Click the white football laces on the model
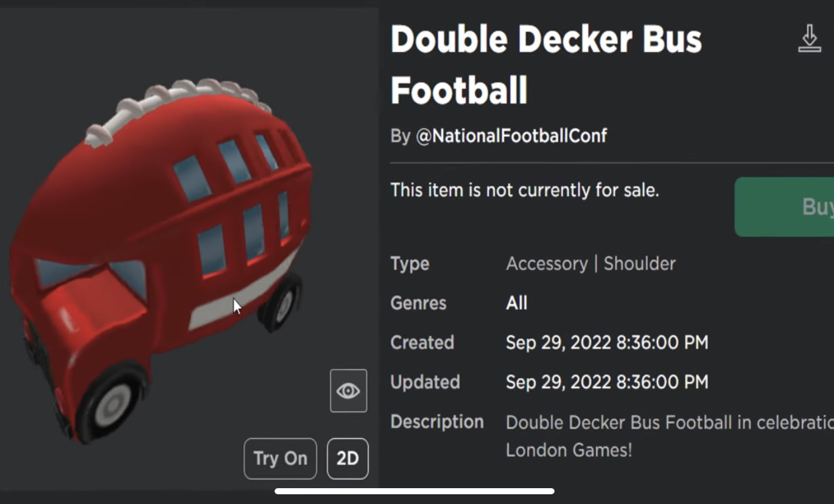Viewport: 834px width, 504px height. click(x=177, y=103)
